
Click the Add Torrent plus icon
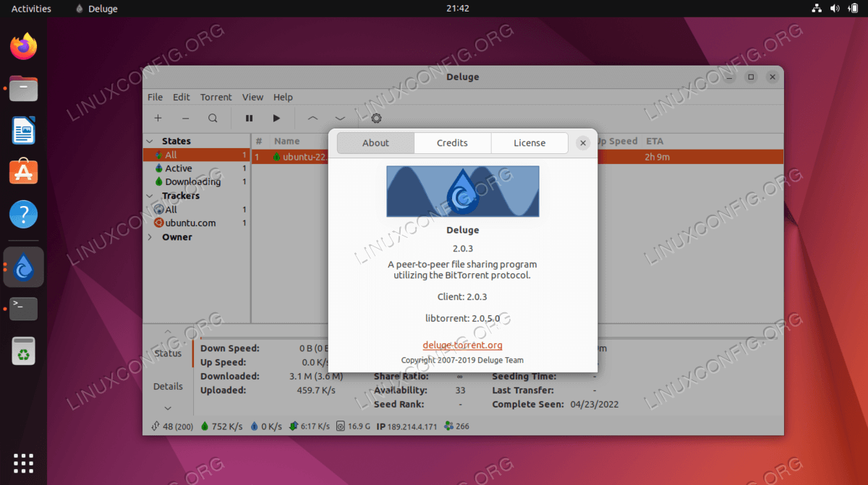click(158, 118)
